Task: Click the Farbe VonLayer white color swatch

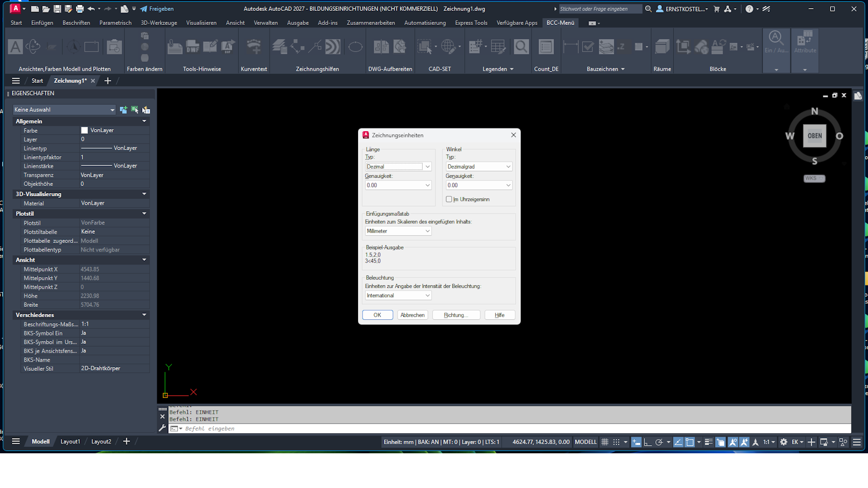Action: point(84,130)
